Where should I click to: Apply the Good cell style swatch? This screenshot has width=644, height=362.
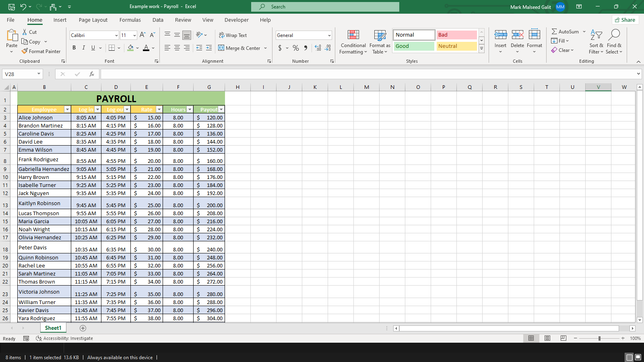[x=414, y=46]
